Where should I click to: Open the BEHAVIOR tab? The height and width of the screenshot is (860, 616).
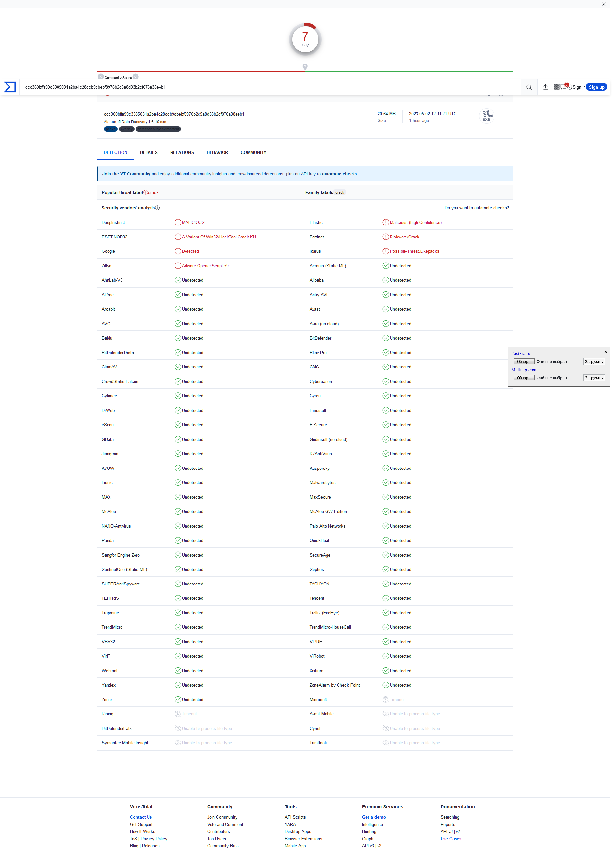(x=217, y=152)
